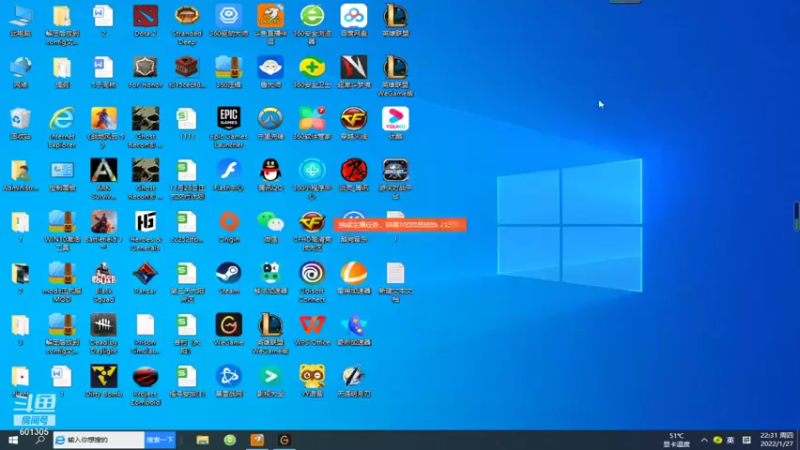Select the ARK Survival shortcut icon

click(x=104, y=170)
